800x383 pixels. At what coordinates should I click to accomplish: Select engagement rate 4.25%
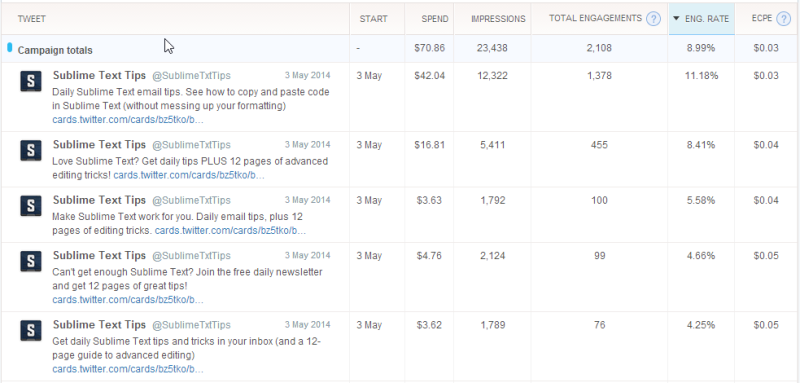click(x=701, y=325)
